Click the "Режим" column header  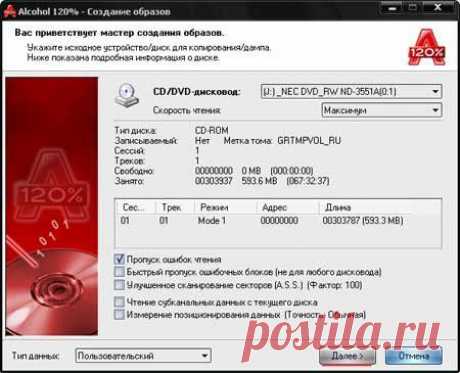(225, 207)
